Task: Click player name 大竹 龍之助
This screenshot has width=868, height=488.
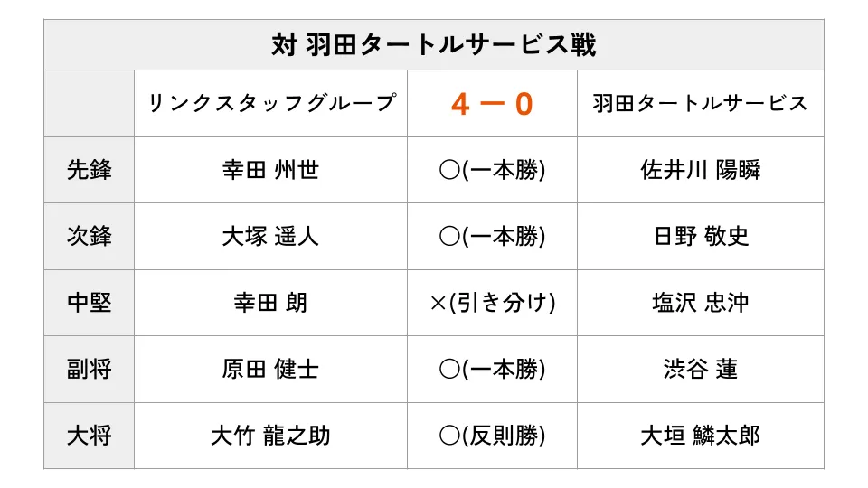Action: (x=270, y=436)
